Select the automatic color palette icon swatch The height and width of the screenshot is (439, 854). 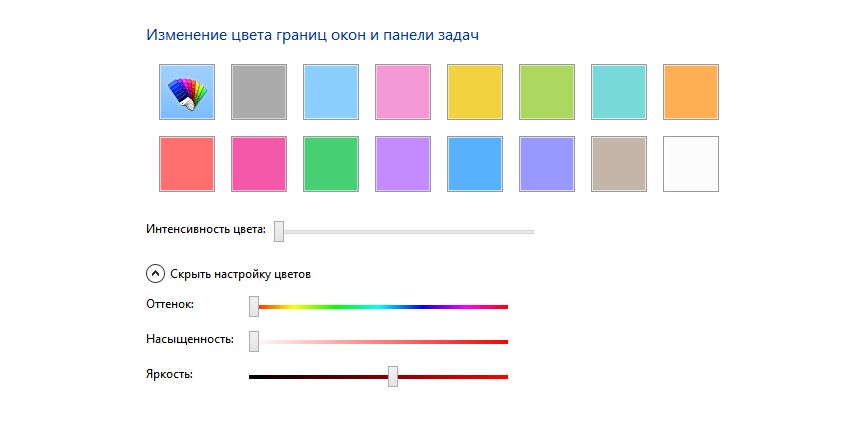point(187,92)
